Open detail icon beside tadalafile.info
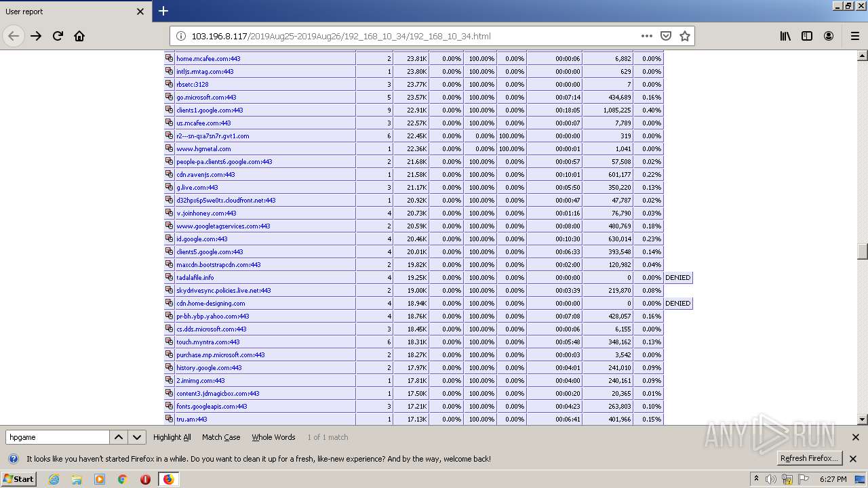This screenshot has width=868, height=488. click(x=170, y=277)
